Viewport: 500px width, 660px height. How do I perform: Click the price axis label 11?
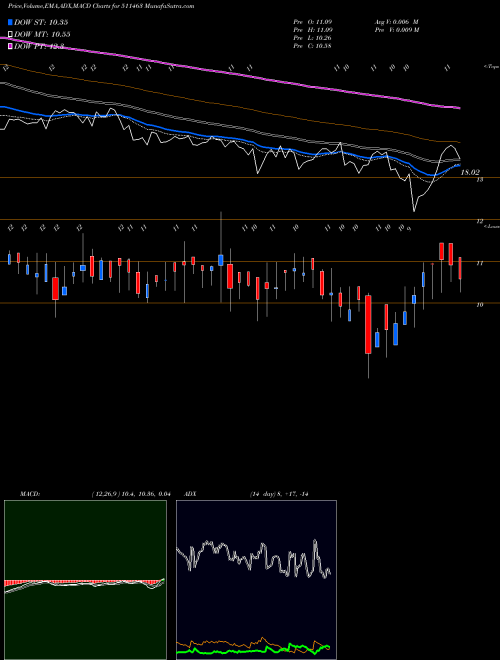click(479, 263)
